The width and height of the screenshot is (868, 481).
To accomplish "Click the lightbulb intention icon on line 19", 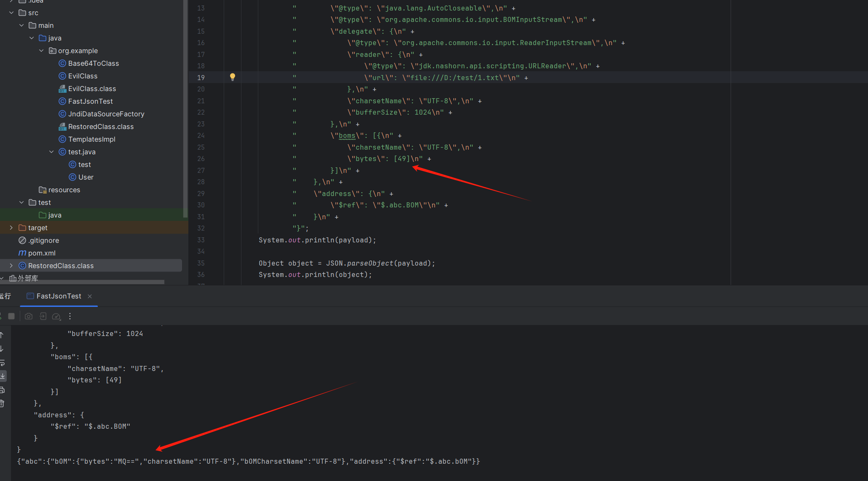I will point(232,77).
